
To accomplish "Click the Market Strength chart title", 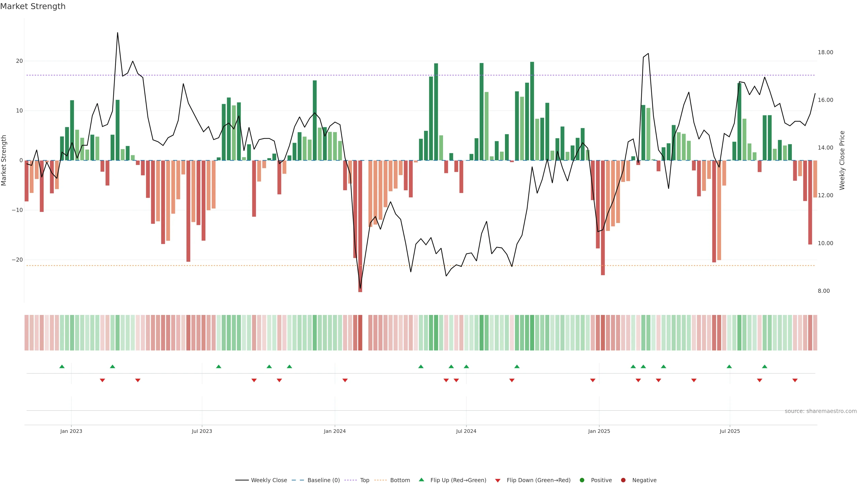I will click(x=33, y=6).
